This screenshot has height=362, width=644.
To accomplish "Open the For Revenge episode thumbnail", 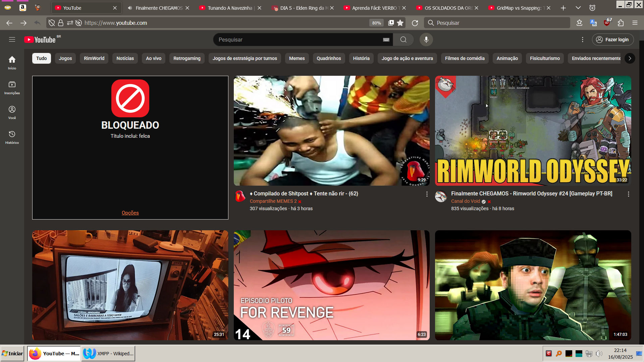I will [x=331, y=285].
